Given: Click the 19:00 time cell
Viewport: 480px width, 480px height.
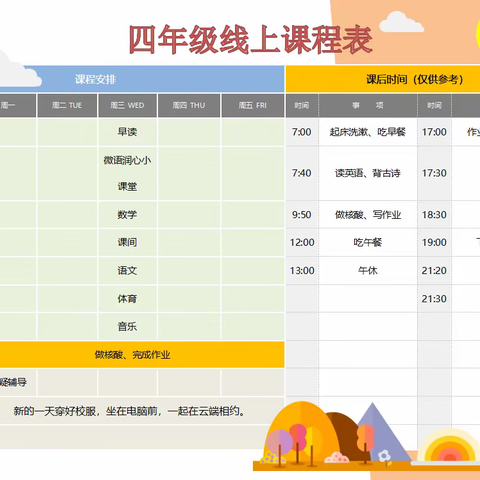Looking at the screenshot, I should [x=434, y=242].
